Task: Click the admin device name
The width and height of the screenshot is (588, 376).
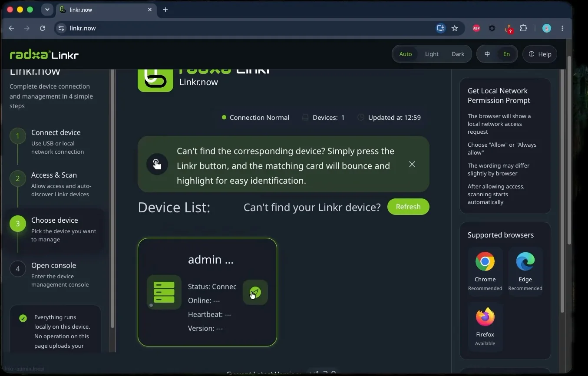Action: [x=211, y=260]
